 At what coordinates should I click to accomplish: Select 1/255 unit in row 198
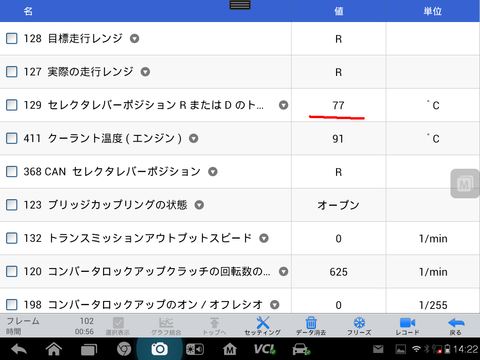433,305
